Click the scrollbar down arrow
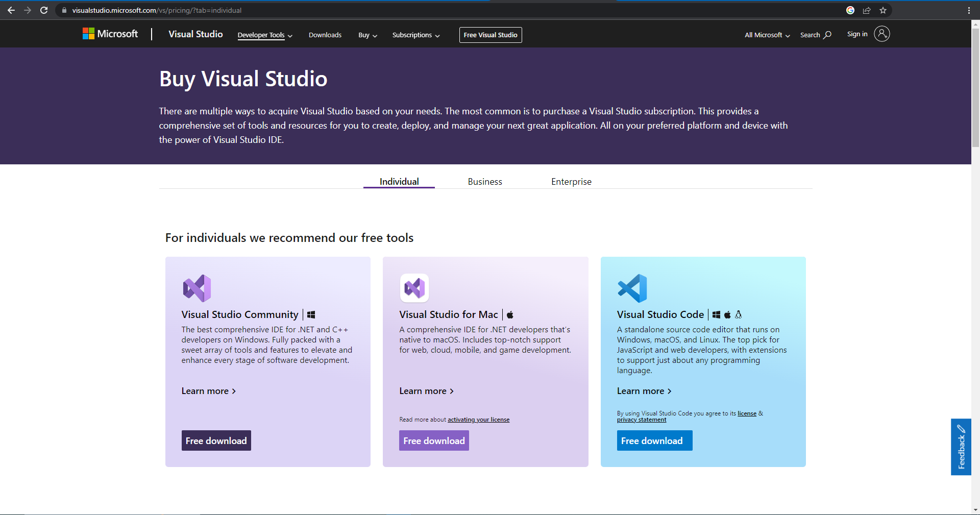Screen dimensions: 980x515 tap(975, 510)
